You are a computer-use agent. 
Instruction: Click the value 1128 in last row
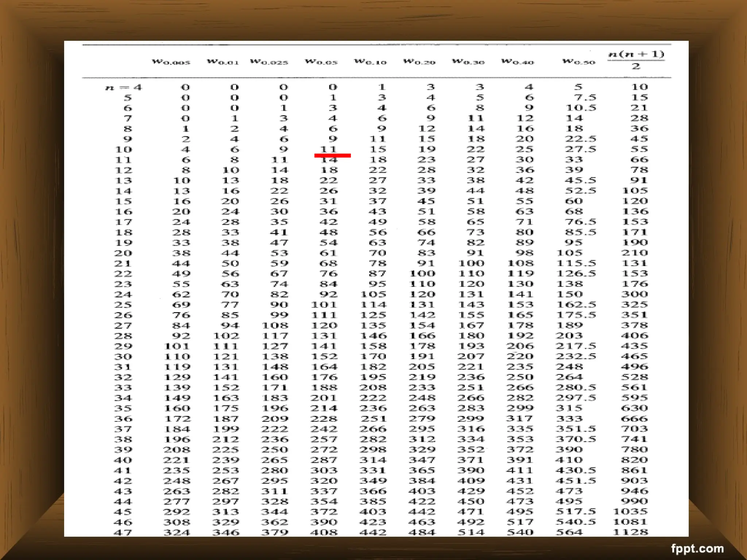point(630,532)
